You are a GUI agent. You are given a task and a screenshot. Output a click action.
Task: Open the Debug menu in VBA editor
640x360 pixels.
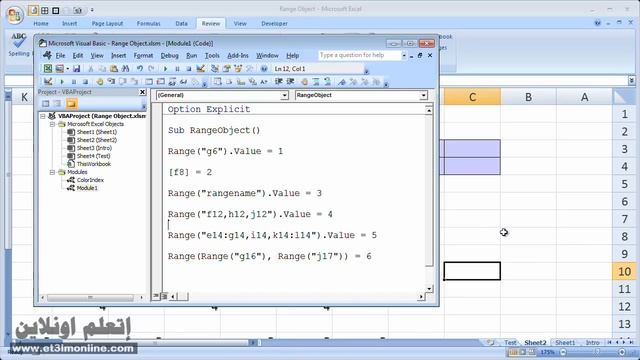169,56
